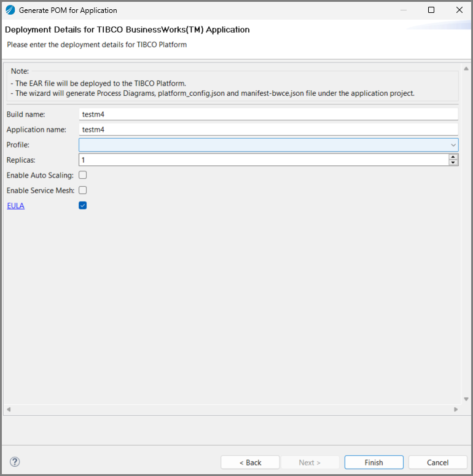Go back with the Back button
The height and width of the screenshot is (476, 473).
(x=250, y=462)
